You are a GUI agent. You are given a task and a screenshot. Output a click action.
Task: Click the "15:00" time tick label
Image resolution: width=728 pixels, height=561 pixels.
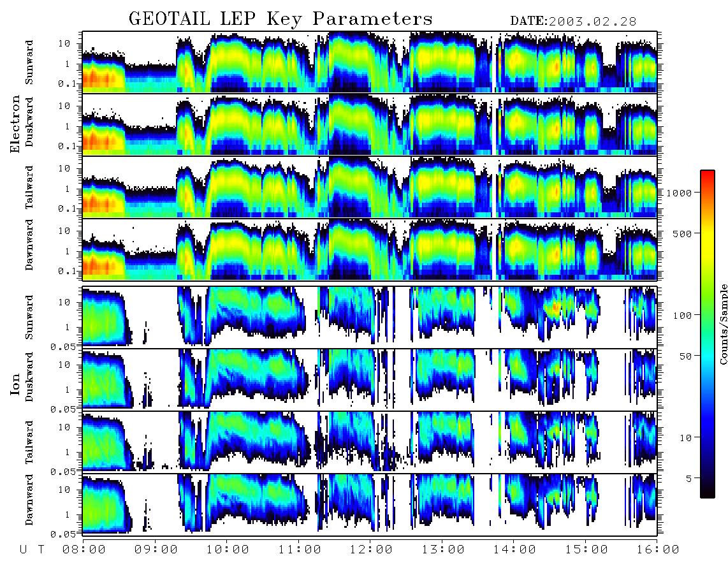pos(586,550)
